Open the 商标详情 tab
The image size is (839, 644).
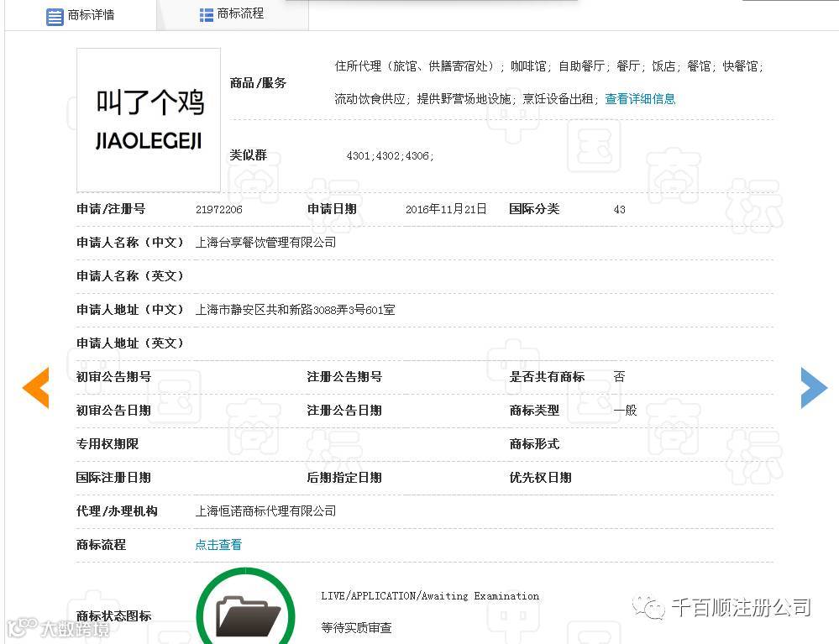[x=81, y=15]
